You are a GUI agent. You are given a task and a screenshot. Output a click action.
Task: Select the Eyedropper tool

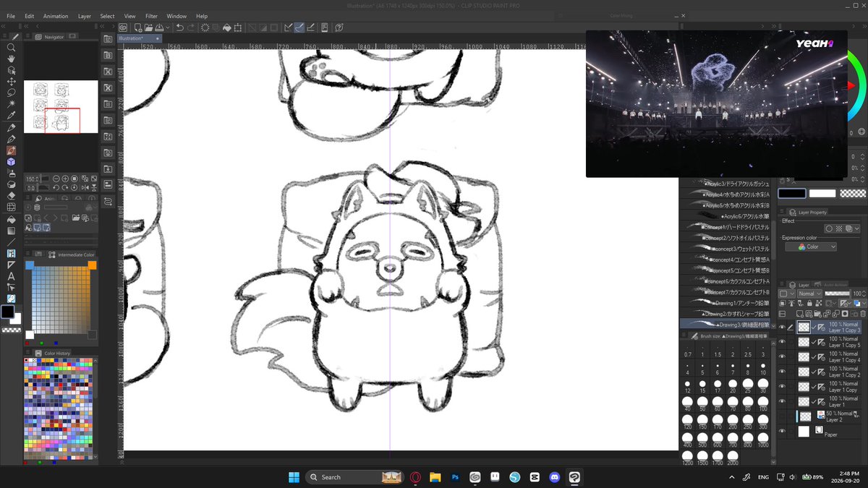coord(11,116)
